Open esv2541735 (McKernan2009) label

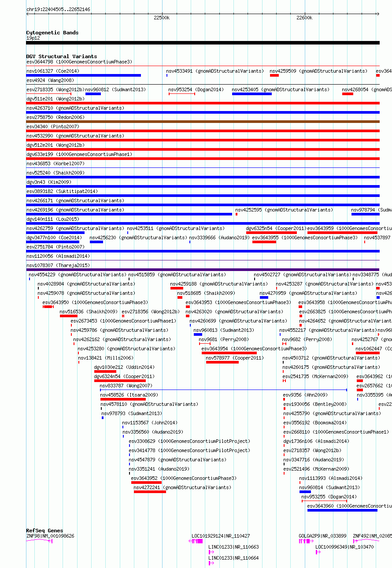(x=316, y=376)
